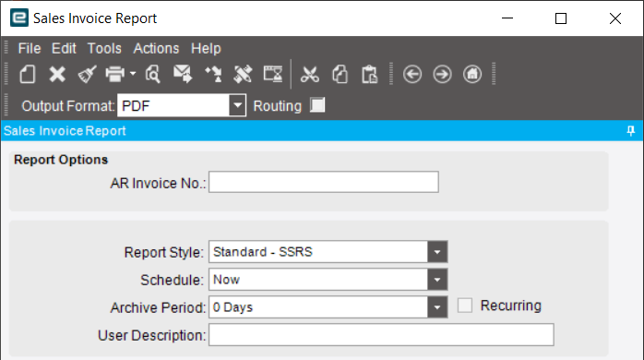644x360 pixels.
Task: Expand the Schedule dropdown
Action: [437, 280]
